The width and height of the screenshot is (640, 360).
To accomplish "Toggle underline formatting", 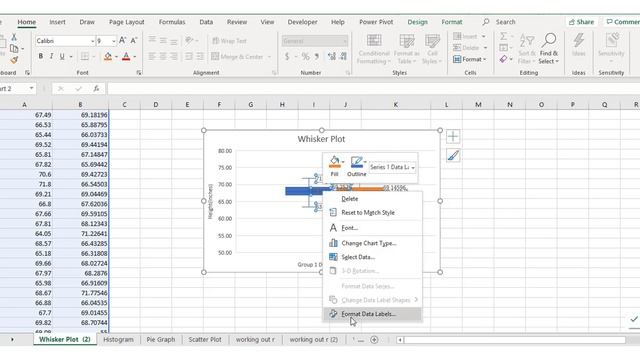I will tap(62, 56).
